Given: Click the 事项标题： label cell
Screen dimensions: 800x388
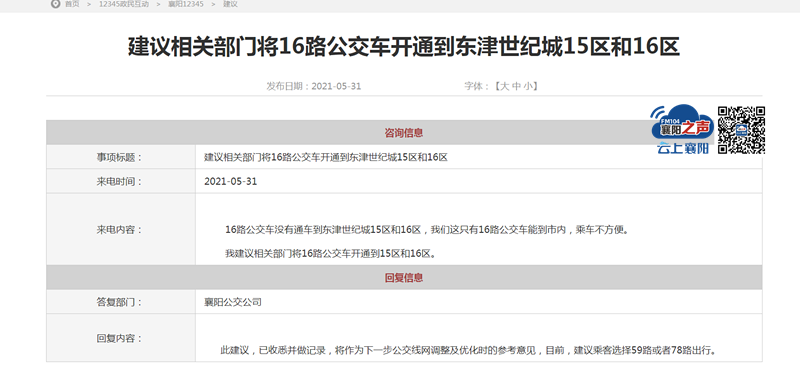Looking at the screenshot, I should click(120, 157).
